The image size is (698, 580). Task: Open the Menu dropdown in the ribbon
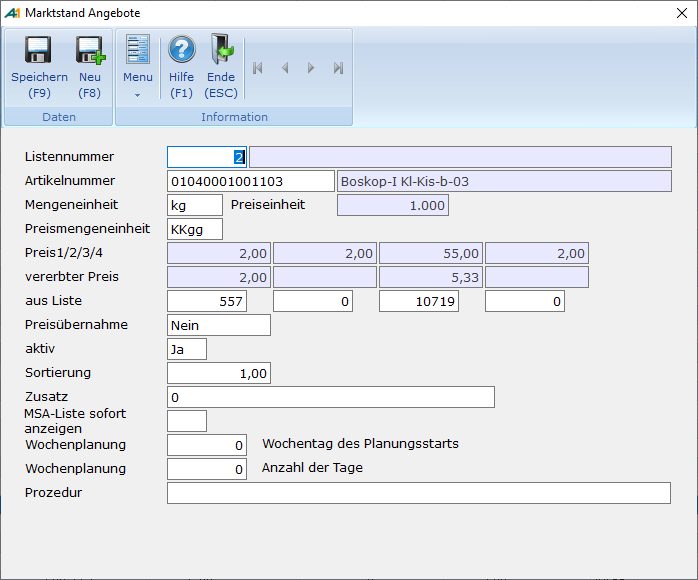pos(138,67)
